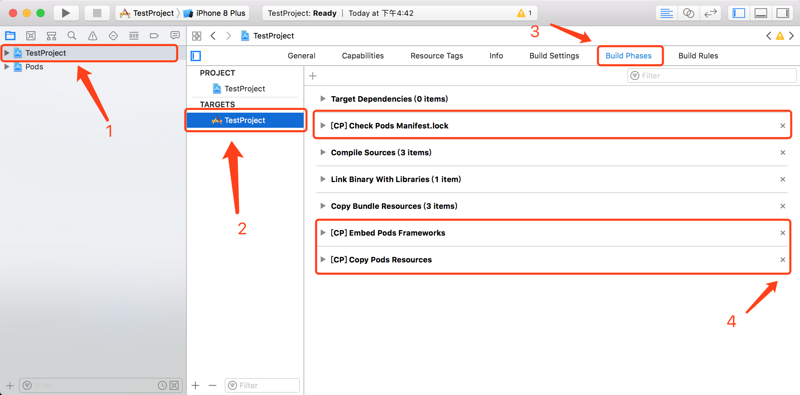Switch to the Build Settings tab
800x395 pixels.
point(554,56)
